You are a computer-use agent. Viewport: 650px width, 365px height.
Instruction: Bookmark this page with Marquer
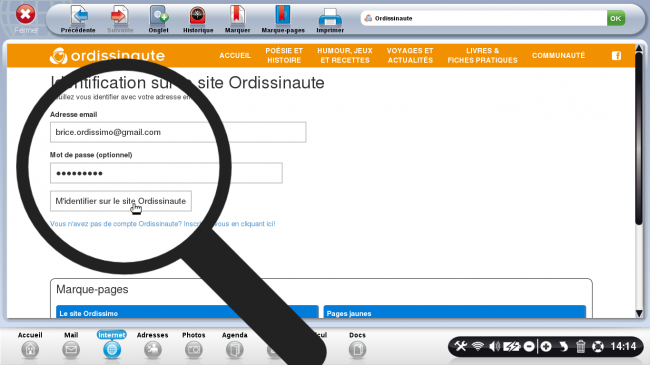(237, 19)
